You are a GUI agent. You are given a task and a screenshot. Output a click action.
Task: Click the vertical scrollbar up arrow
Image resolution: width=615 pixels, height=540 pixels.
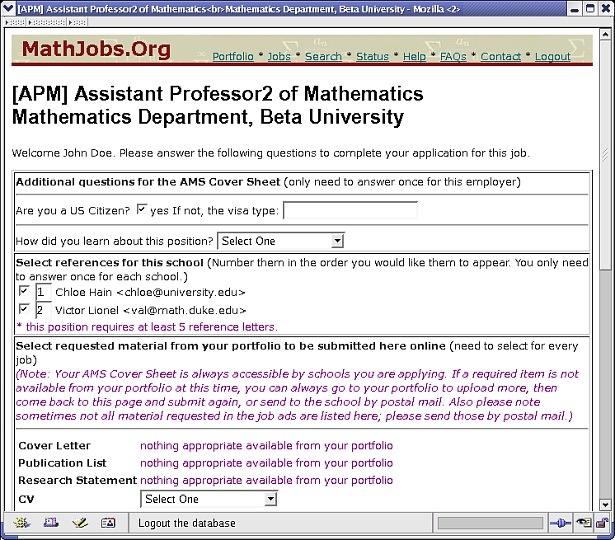coord(605,35)
